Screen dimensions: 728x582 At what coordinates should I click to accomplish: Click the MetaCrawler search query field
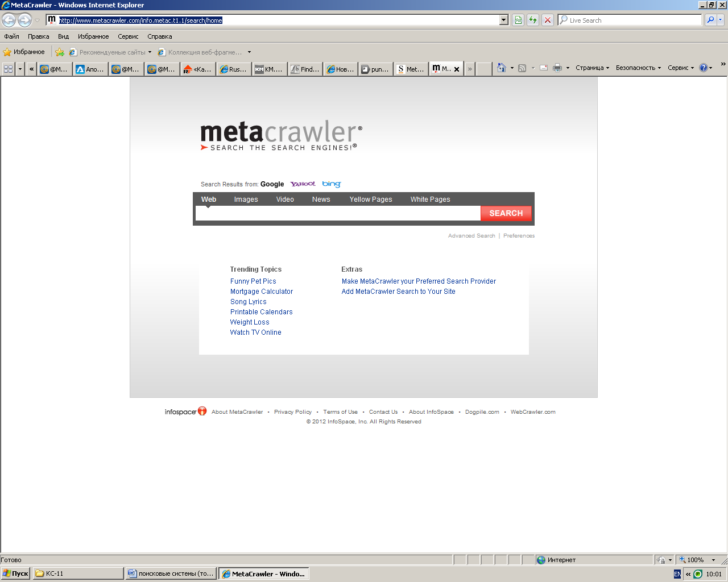(x=338, y=213)
